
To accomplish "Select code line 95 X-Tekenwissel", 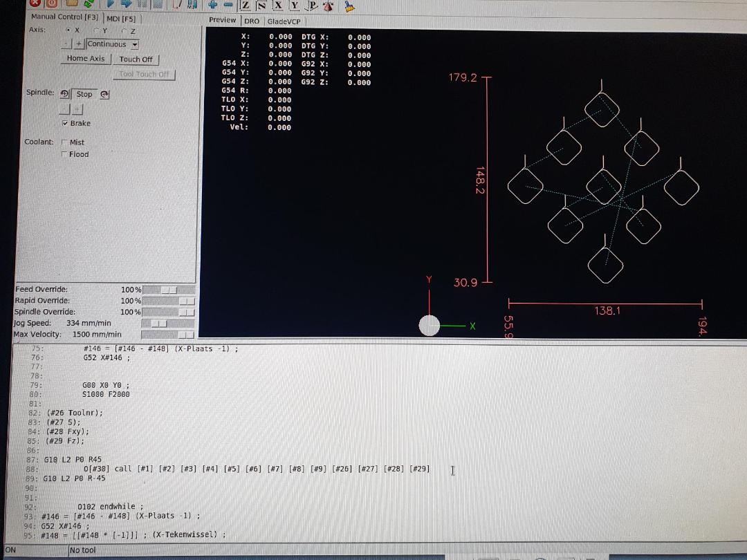I will tap(133, 535).
